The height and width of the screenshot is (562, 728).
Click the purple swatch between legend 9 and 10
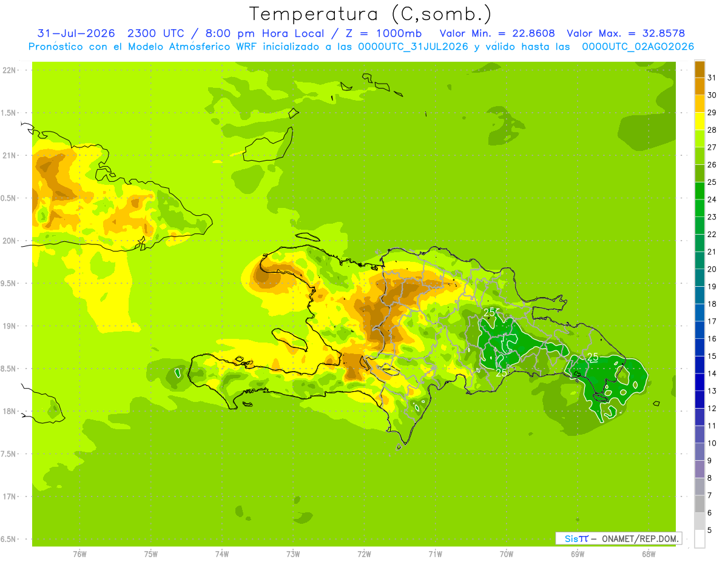point(699,452)
